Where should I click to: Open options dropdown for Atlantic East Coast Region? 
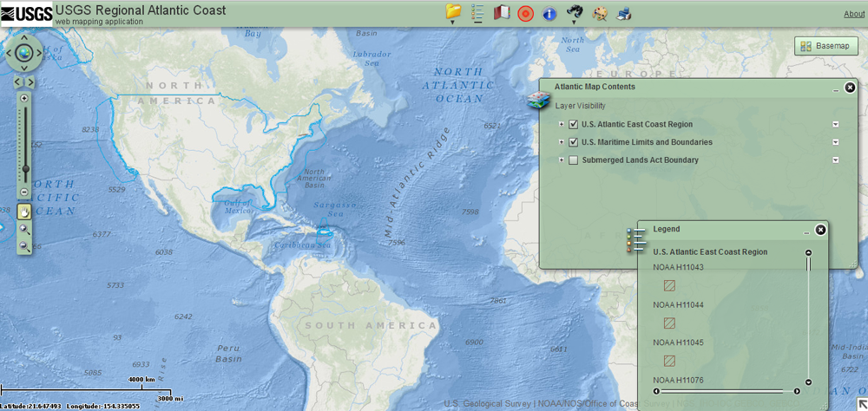coord(835,125)
